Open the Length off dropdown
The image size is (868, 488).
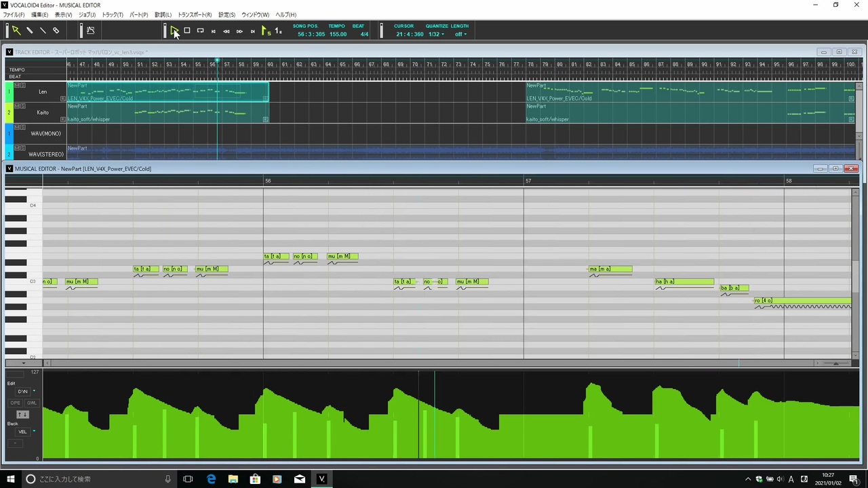pyautogui.click(x=460, y=34)
